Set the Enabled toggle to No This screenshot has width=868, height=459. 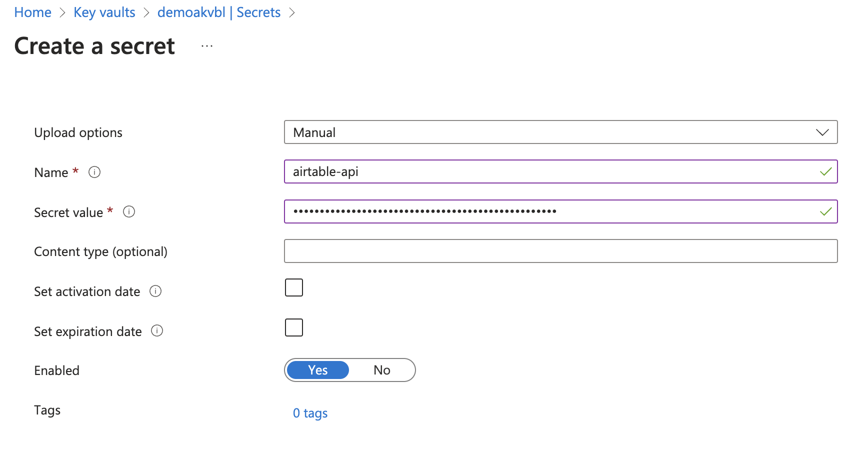click(x=382, y=370)
